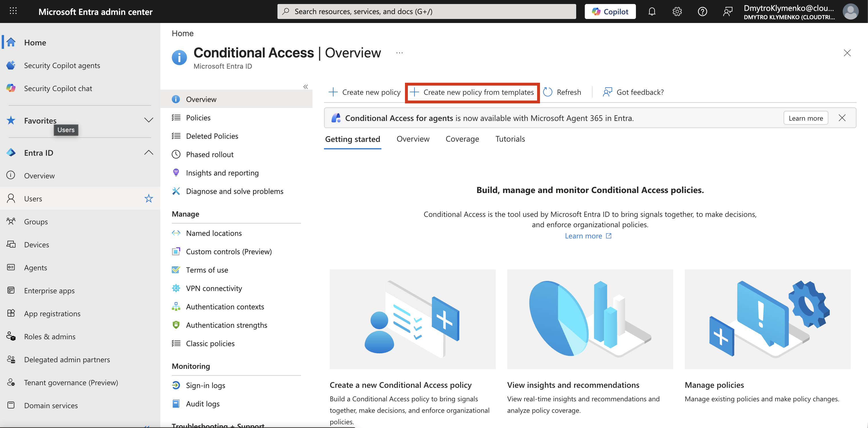Close the Conditional Access blade
The height and width of the screenshot is (428, 868).
(x=847, y=53)
